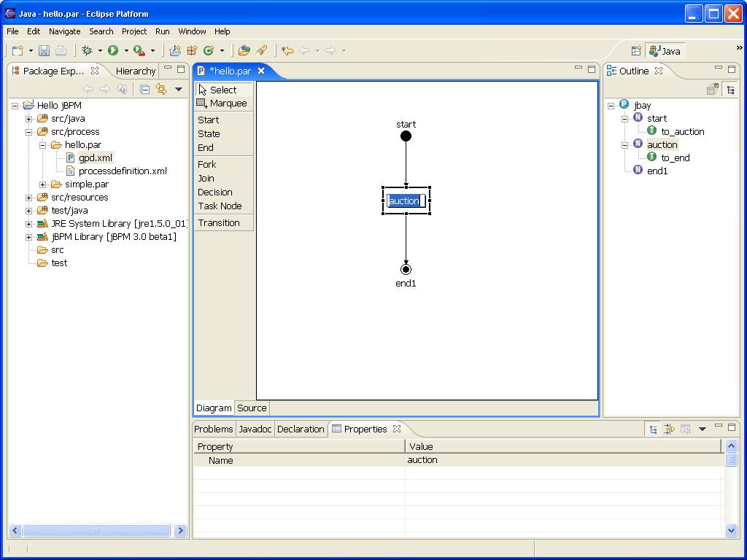This screenshot has height=560, width=747.
Task: Switch to the Hierarchy tab
Action: point(136,71)
